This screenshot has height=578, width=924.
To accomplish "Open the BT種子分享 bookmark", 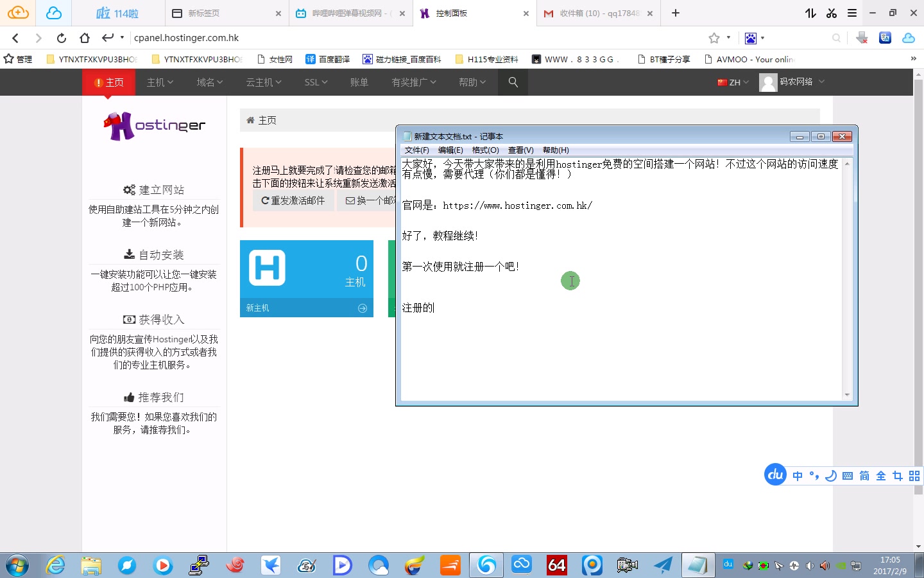I will [664, 59].
